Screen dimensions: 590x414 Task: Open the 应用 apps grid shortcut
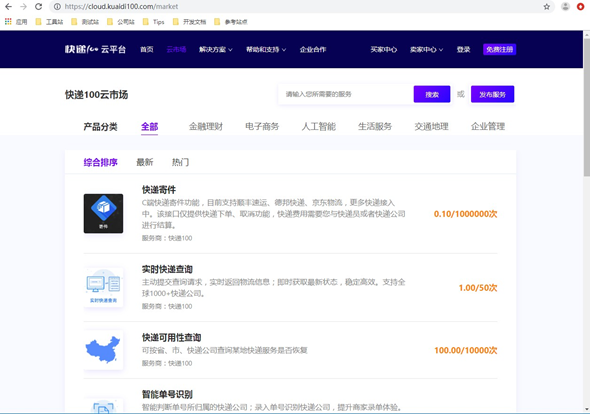click(x=16, y=22)
